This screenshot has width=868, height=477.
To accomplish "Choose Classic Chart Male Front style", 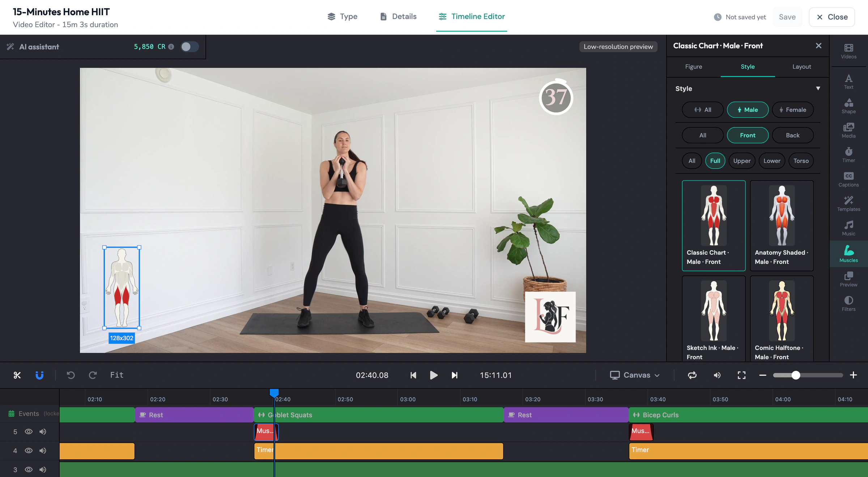I will click(x=714, y=225).
